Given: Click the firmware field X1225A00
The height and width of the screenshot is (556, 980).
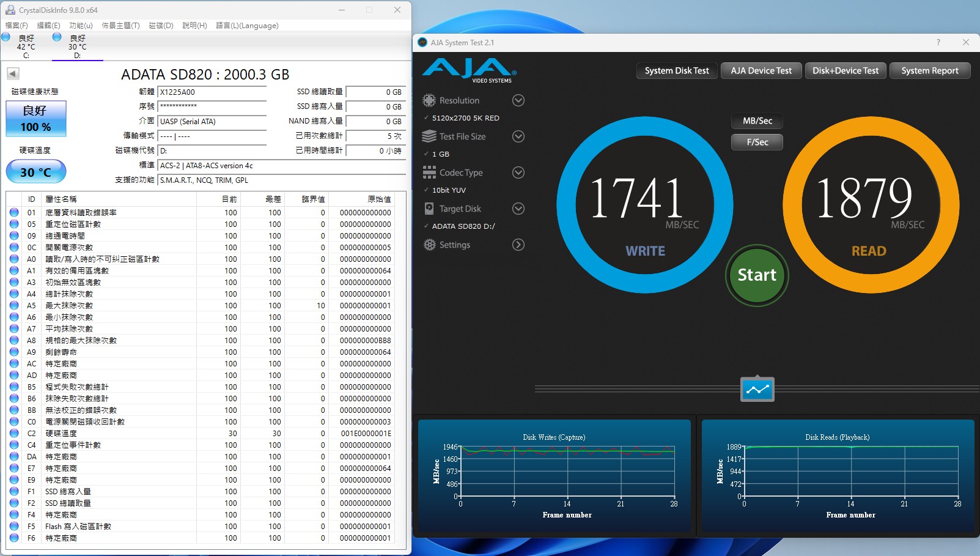Looking at the screenshot, I should click(212, 92).
